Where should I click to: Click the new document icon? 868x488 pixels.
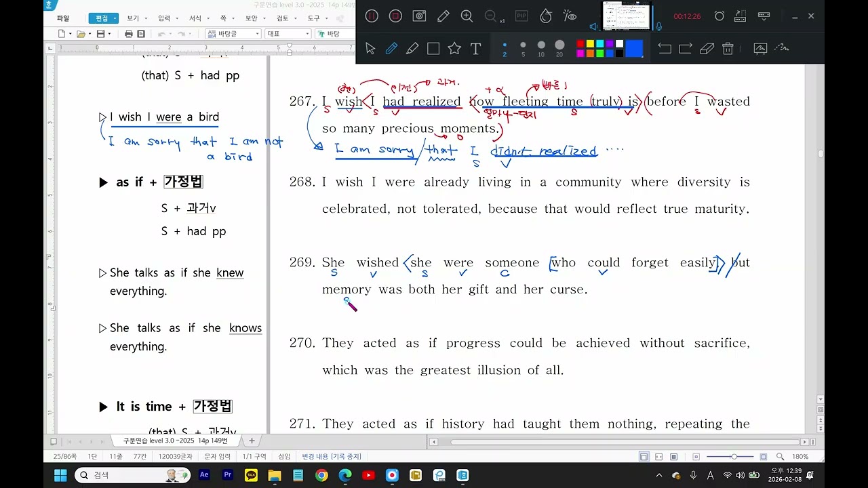62,34
